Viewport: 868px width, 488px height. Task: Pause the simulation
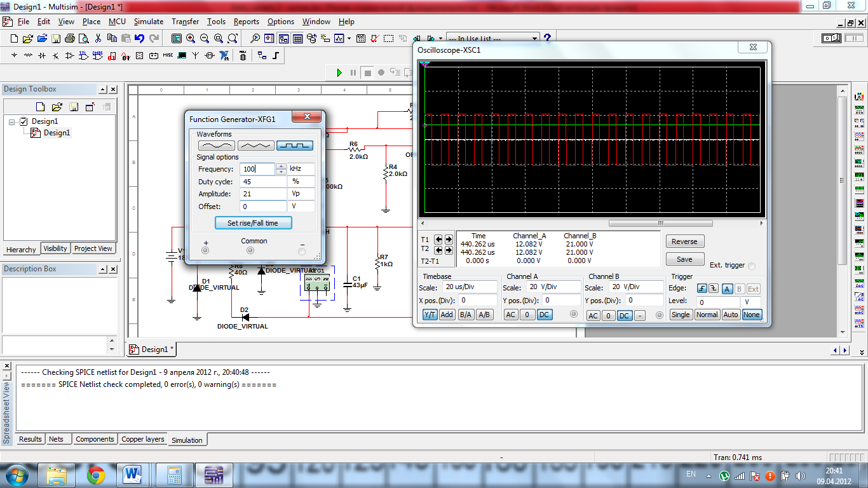click(353, 72)
